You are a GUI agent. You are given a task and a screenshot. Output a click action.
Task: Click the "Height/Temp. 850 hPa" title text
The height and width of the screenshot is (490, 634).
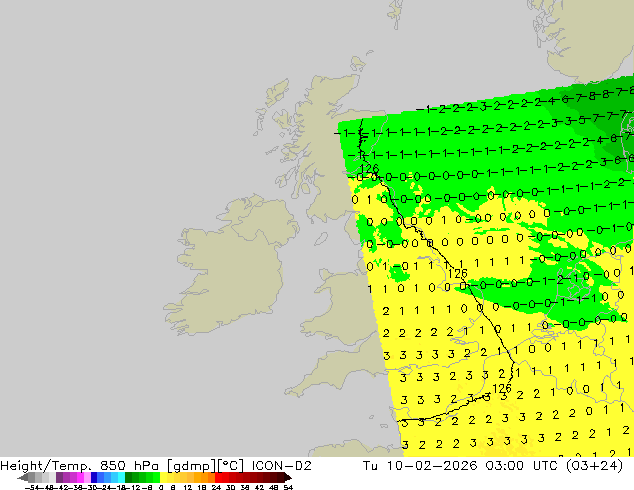tap(80, 466)
